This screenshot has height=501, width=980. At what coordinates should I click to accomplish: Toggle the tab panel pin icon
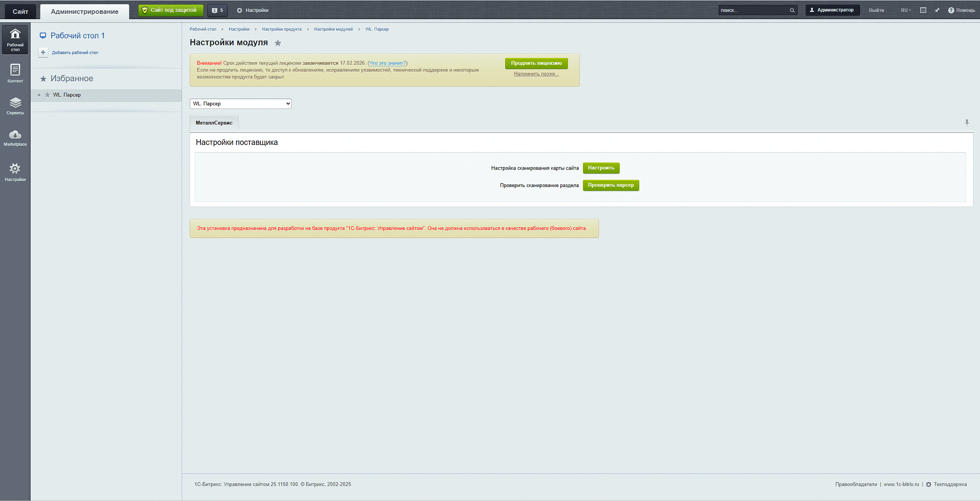click(967, 122)
